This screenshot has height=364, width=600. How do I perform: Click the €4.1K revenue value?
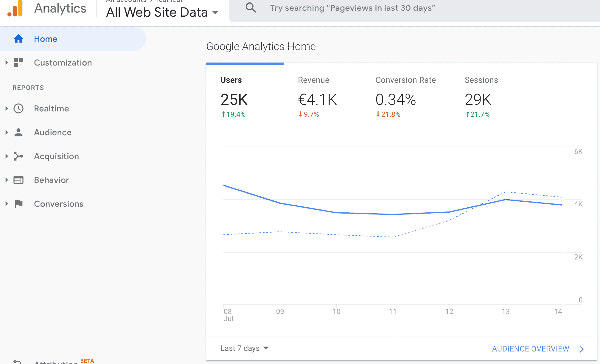click(x=318, y=99)
